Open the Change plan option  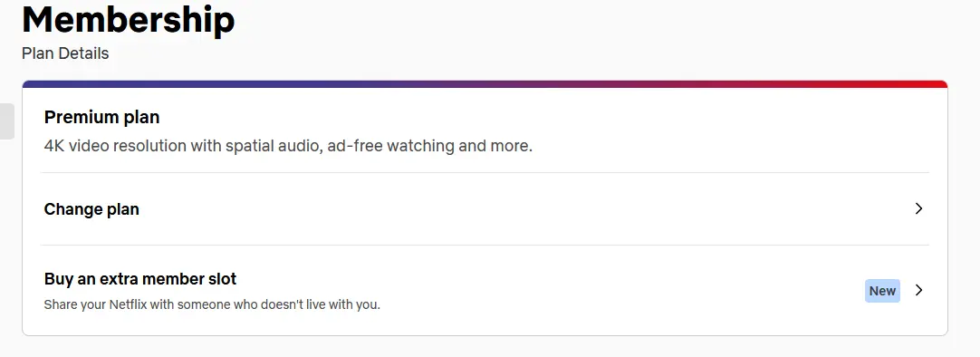485,208
